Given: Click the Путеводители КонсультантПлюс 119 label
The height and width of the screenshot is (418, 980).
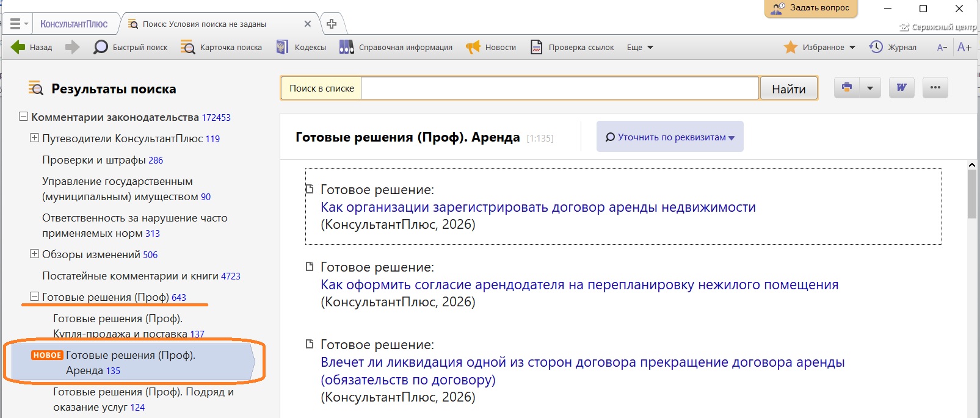Looking at the screenshot, I should (x=131, y=139).
